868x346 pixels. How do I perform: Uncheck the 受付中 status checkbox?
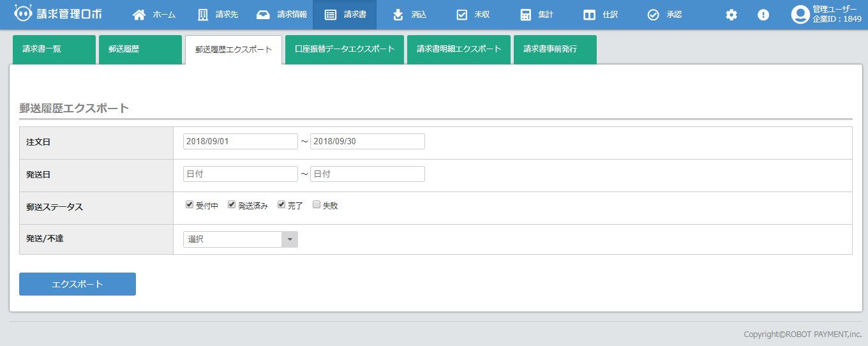[x=190, y=205]
